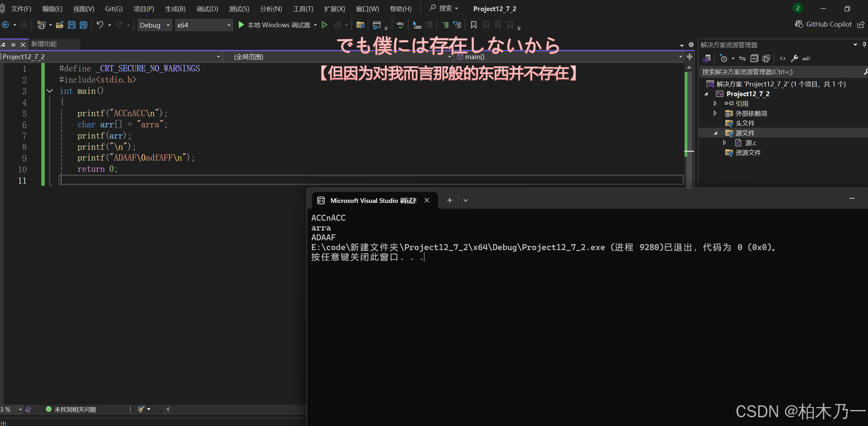
Task: Open the Debug configuration dropdown
Action: click(155, 25)
